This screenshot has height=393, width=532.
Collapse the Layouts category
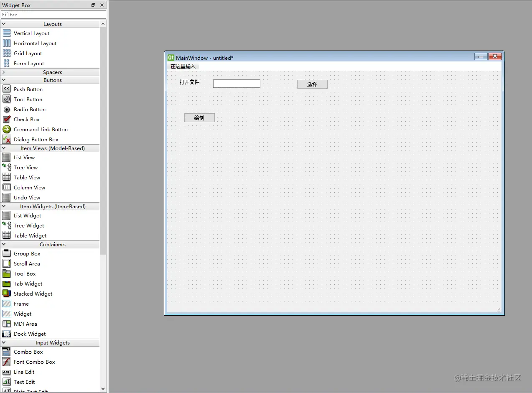[x=4, y=24]
